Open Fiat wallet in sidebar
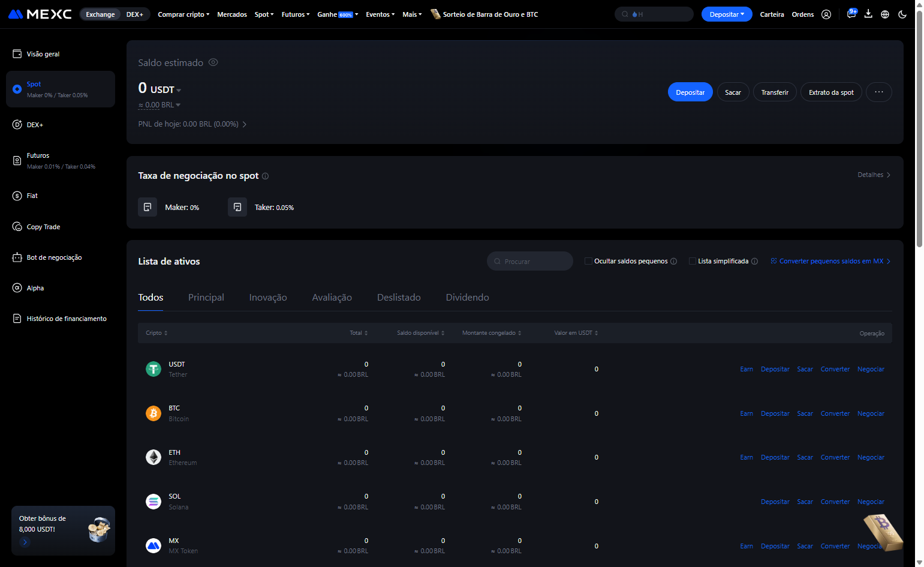 click(61, 196)
